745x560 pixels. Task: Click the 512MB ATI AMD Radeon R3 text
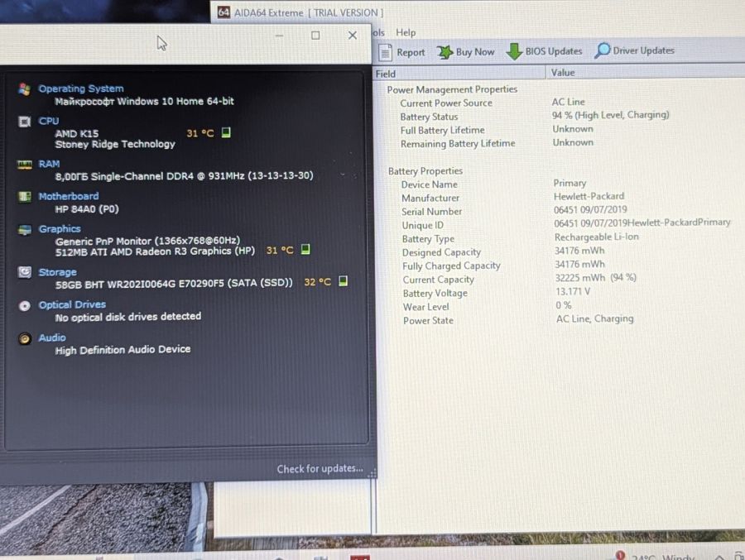155,251
